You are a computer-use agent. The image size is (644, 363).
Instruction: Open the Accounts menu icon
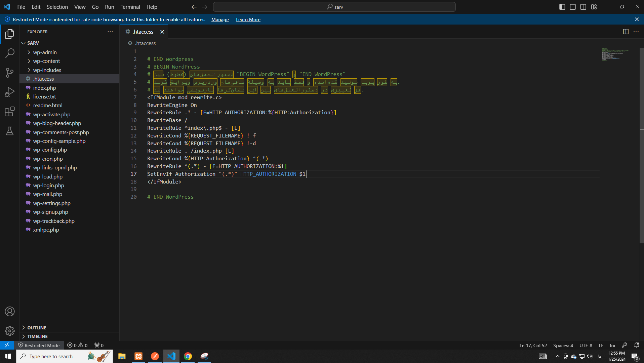point(10,312)
